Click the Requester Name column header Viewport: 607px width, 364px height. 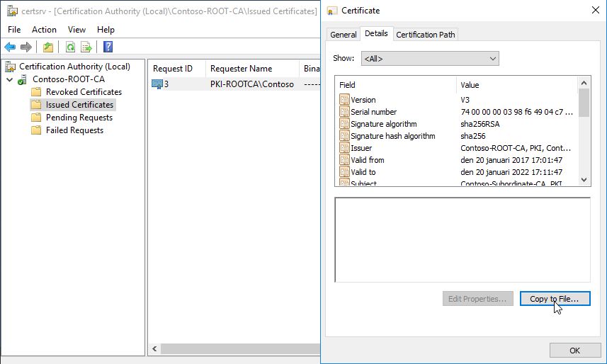point(252,69)
